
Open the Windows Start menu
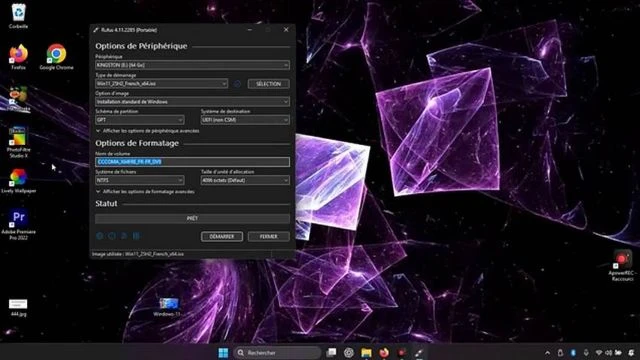tap(223, 353)
